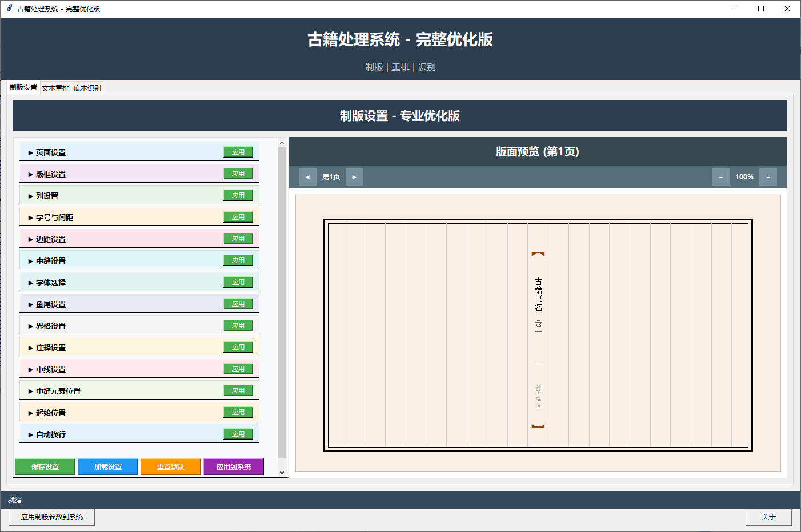This screenshot has width=801, height=532.
Task: Apply the 鱼尾设置 fishtail settings
Action: [x=238, y=303]
